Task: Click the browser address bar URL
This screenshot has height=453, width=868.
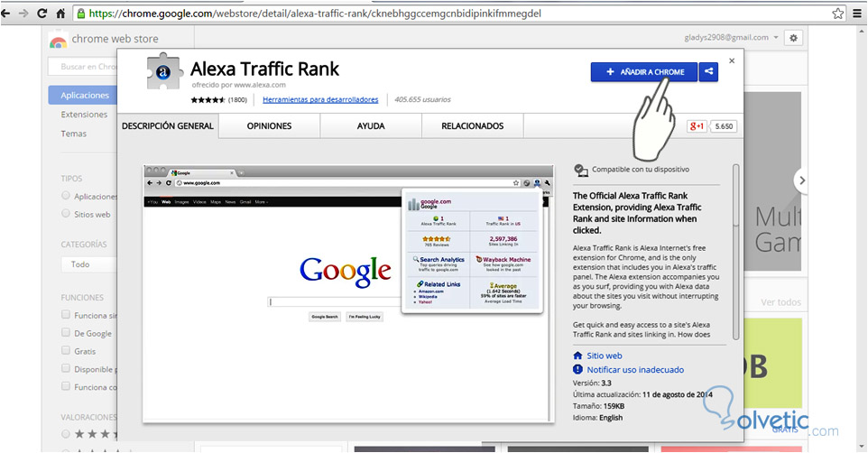Action: click(x=316, y=14)
